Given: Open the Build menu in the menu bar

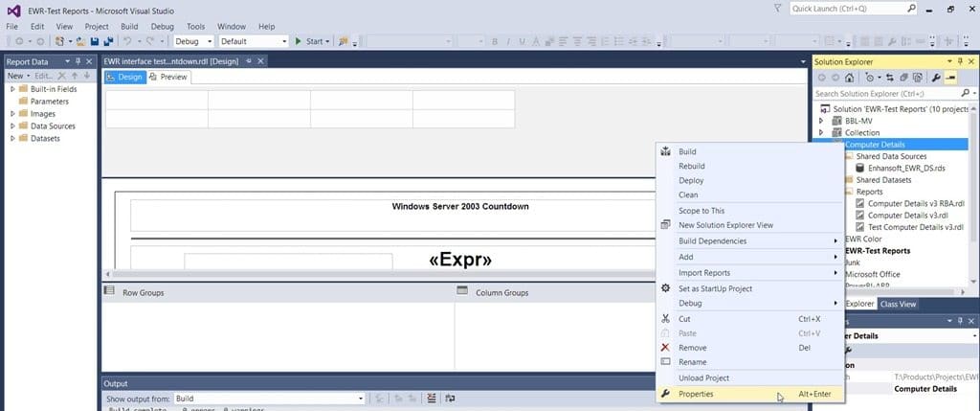Looking at the screenshot, I should 129,26.
